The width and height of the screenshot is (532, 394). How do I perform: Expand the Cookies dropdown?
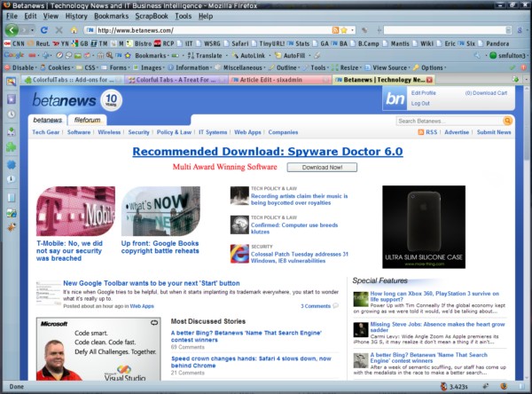56,67
